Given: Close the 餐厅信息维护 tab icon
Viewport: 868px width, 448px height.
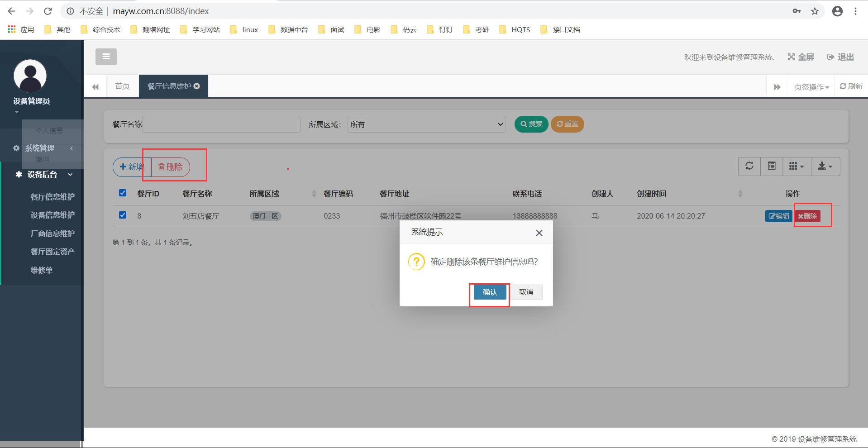Looking at the screenshot, I should tap(196, 86).
